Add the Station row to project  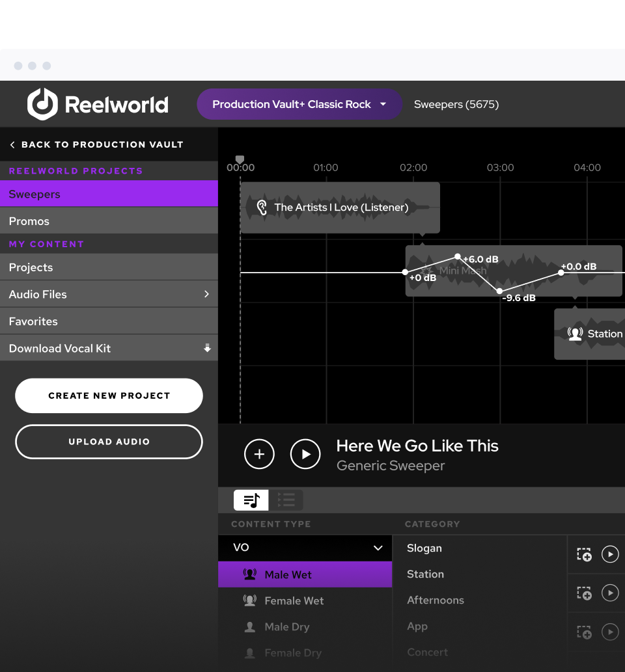coord(584,593)
